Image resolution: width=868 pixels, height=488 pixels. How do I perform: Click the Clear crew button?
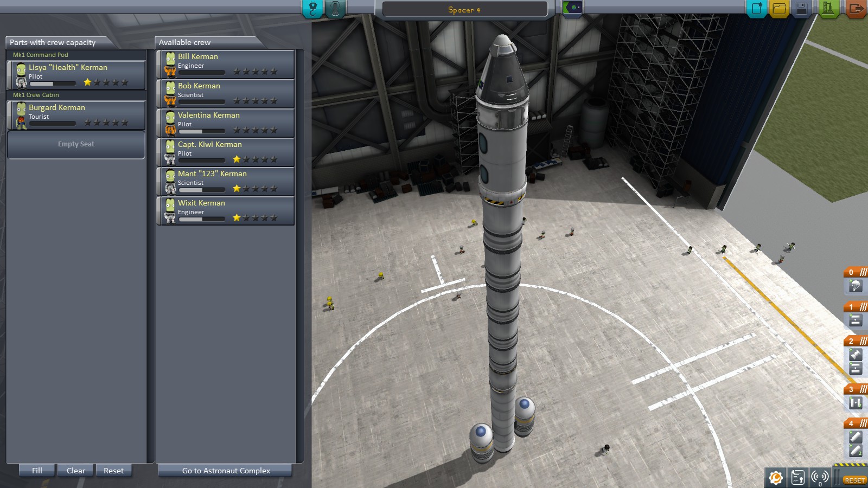[x=76, y=471]
